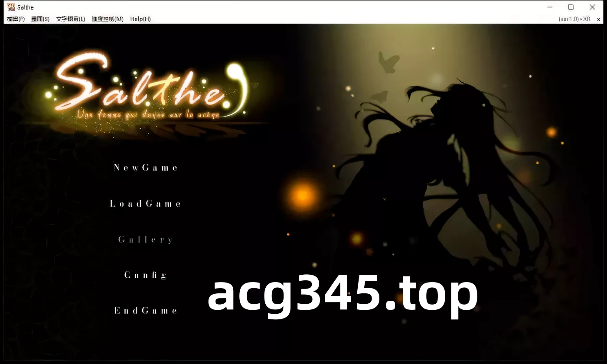
Task: Choose EndGame to quit the game
Action: click(x=146, y=311)
